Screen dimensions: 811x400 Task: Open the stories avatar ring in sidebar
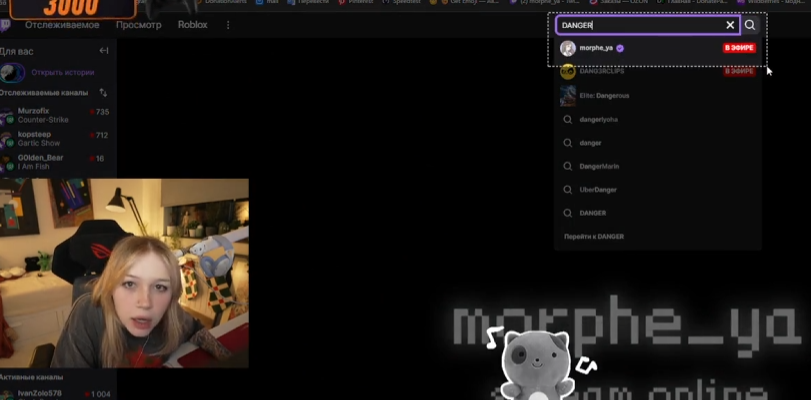pos(12,72)
